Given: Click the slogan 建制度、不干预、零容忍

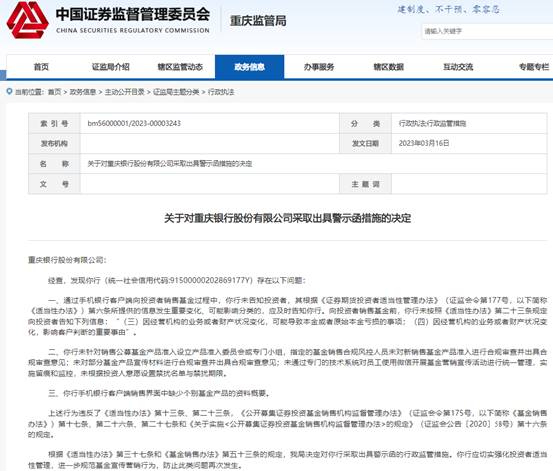Looking at the screenshot, I should tap(449, 10).
